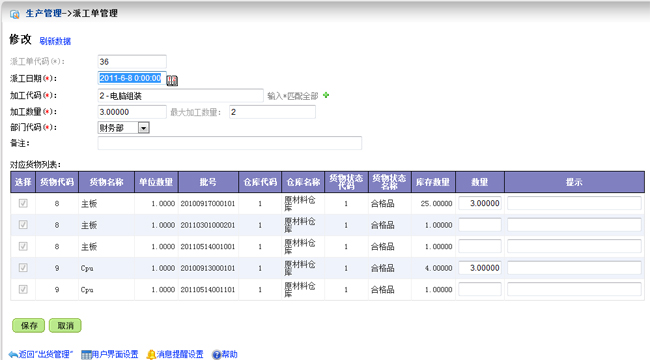Click 数量 field for 主板 batch 20110301000201
Screen dimensions: 650x360
[x=480, y=225]
